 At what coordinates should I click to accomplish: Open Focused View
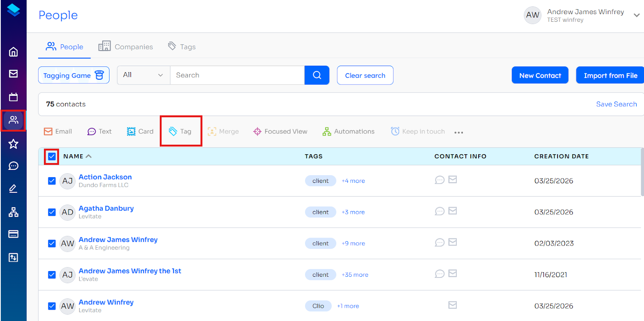pos(280,132)
